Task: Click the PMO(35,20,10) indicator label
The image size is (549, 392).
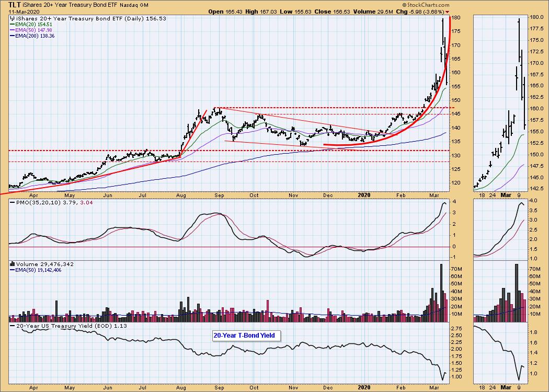Action: [39, 203]
